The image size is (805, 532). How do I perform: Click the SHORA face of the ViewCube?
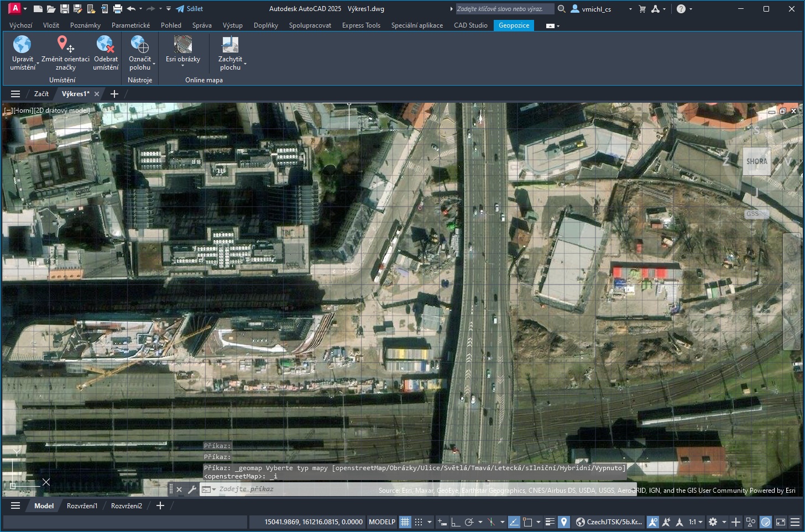[x=757, y=161]
